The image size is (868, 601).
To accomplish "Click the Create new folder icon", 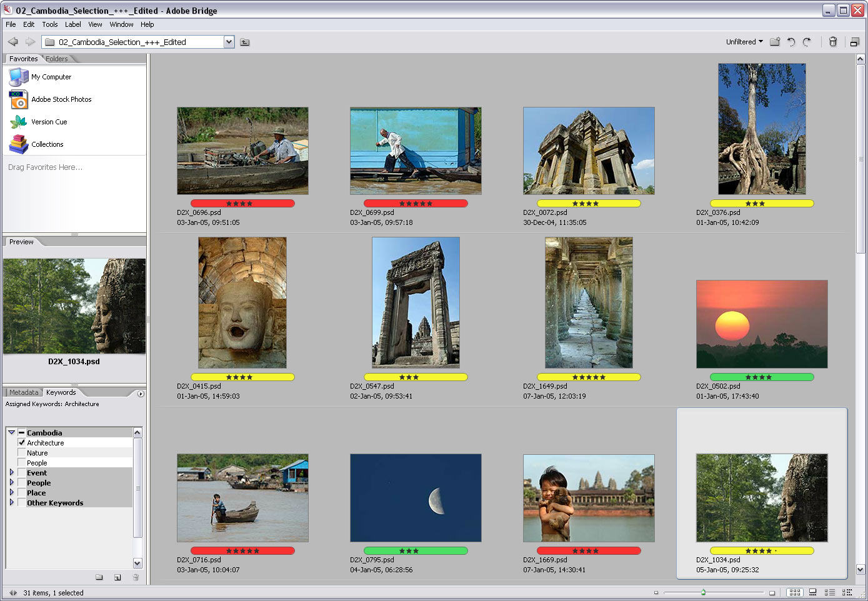I will [775, 42].
